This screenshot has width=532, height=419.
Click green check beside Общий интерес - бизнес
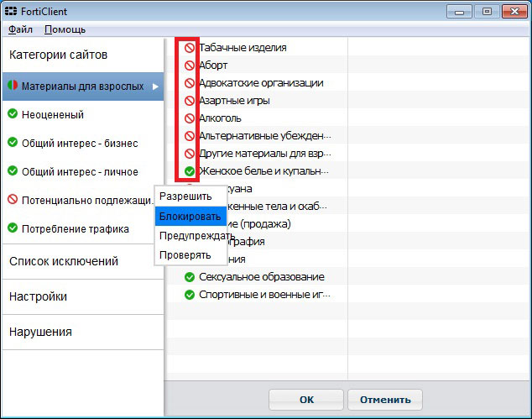tap(13, 142)
